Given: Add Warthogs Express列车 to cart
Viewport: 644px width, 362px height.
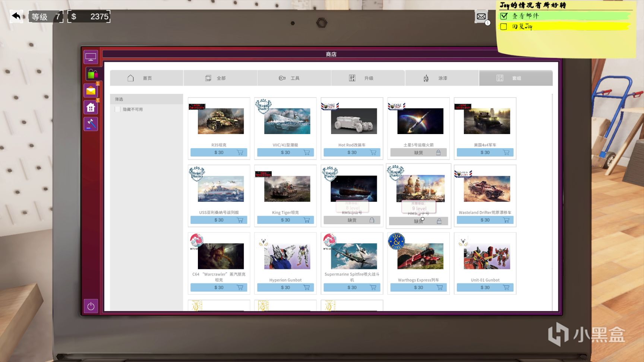Looking at the screenshot, I should coord(440,288).
